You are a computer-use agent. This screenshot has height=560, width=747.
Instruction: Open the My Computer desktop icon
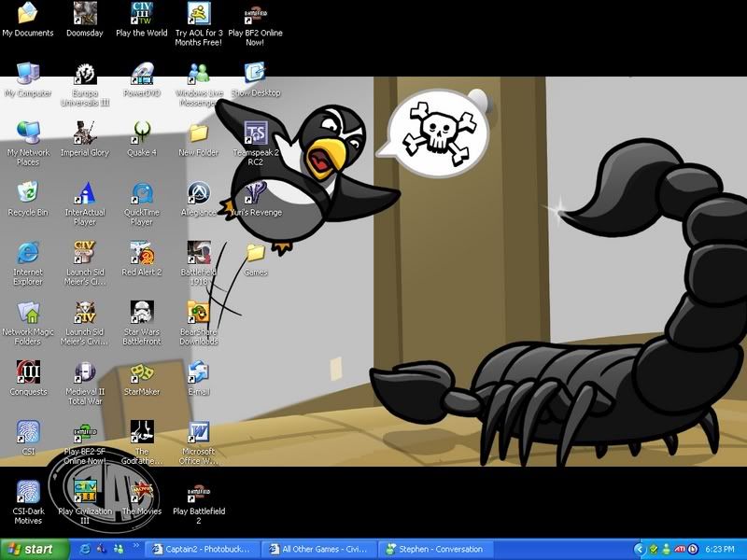pyautogui.click(x=28, y=80)
